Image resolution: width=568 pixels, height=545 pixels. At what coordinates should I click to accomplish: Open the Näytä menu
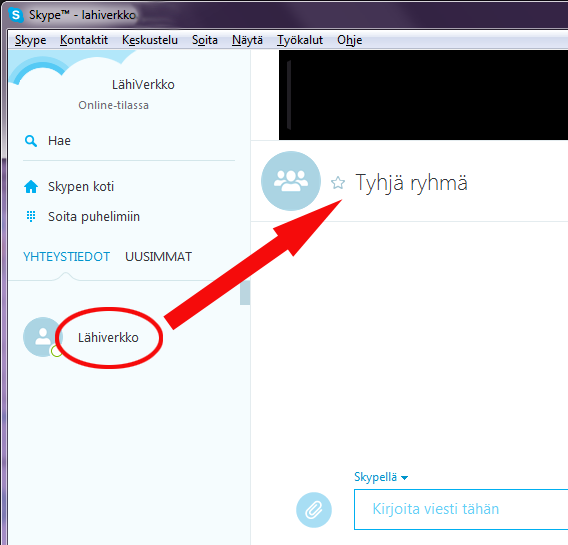[247, 40]
